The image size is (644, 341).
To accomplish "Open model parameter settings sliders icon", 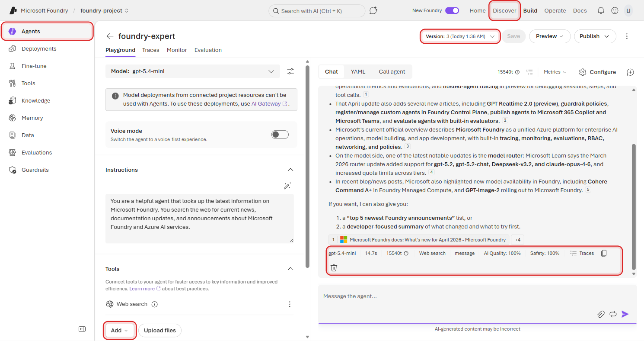I will (290, 71).
